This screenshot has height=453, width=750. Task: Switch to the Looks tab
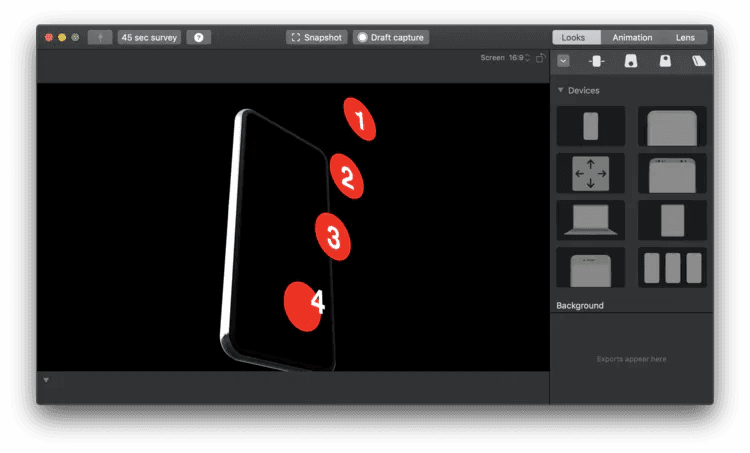click(574, 37)
